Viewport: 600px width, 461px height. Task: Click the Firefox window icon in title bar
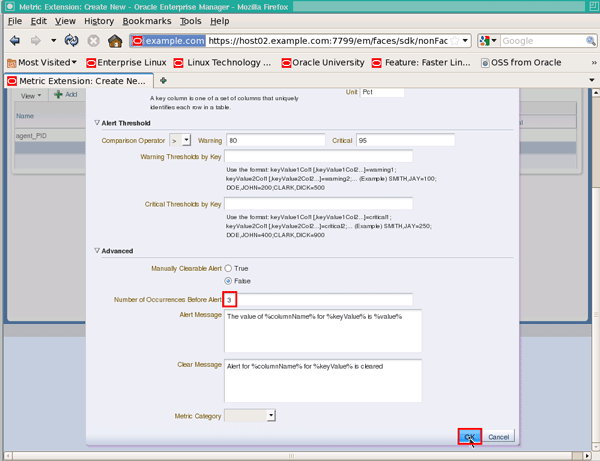click(x=10, y=6)
